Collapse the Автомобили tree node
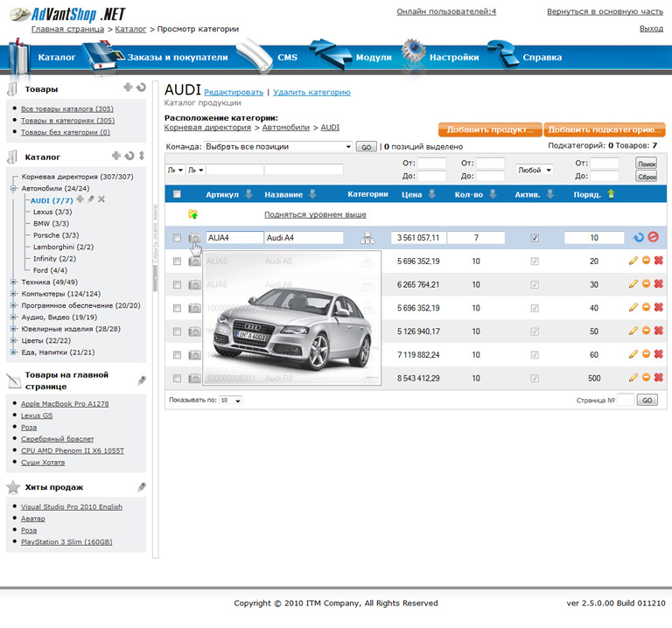Viewport: 672px width, 628px height. pos(13,188)
